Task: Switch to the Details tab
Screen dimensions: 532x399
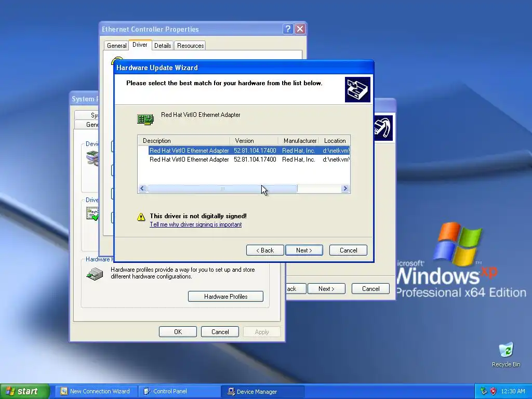Action: pyautogui.click(x=163, y=46)
